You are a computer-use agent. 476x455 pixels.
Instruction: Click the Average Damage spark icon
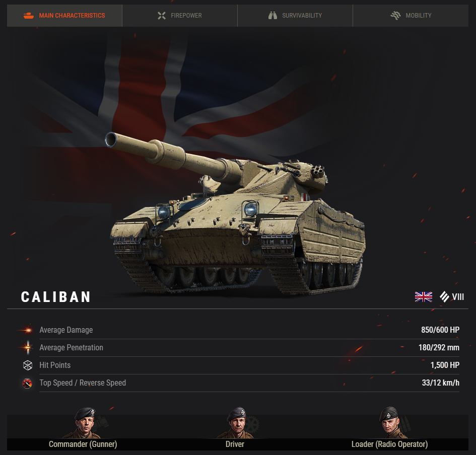27,330
